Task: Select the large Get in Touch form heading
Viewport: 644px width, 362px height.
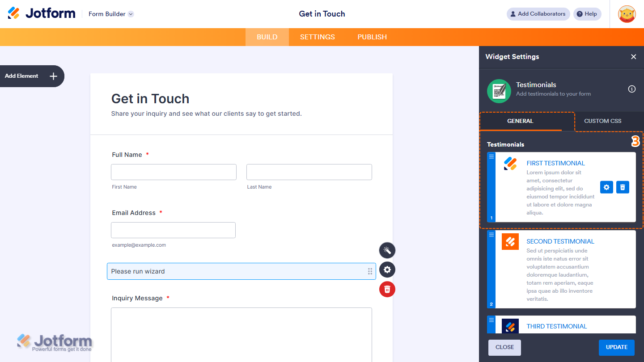Action: 150,98
